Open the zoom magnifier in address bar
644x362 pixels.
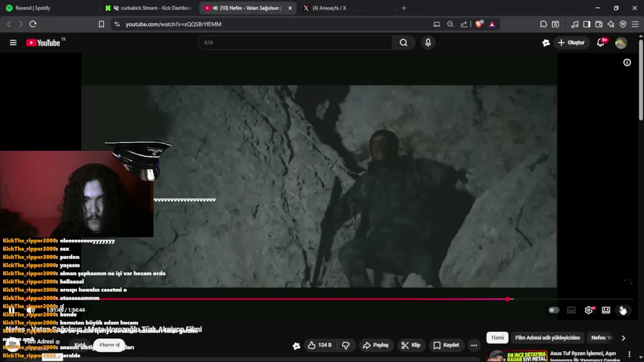(450, 24)
